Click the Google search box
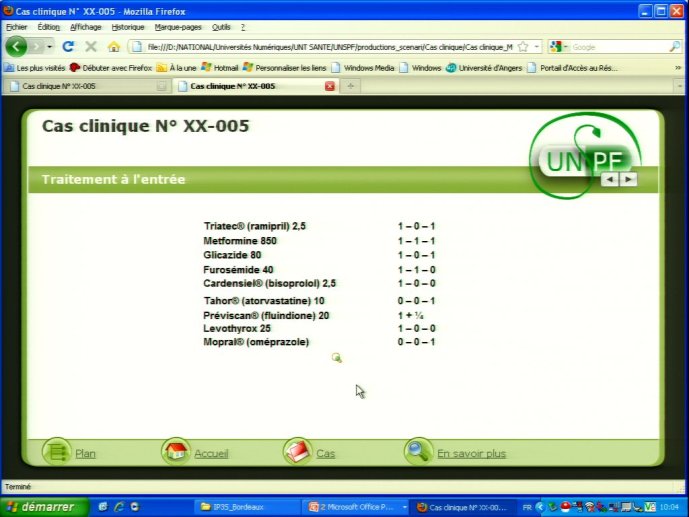The image size is (689, 517). coord(619,47)
